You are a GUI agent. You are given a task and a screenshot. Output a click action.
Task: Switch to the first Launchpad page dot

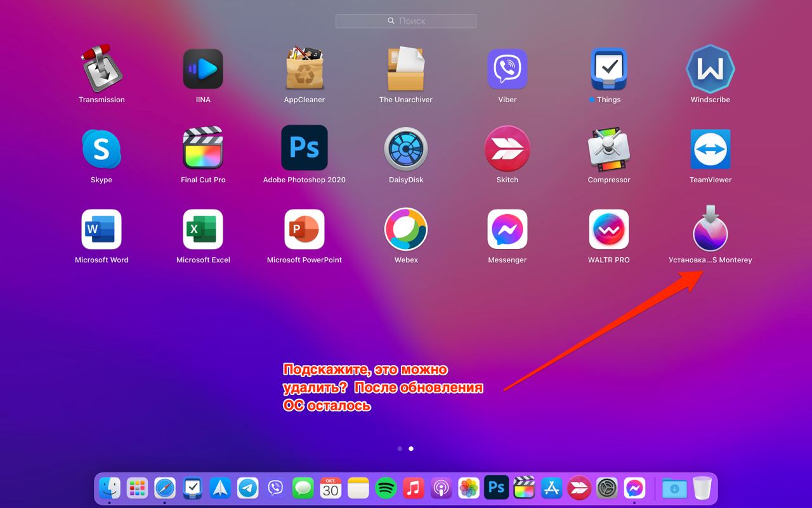[x=400, y=448]
